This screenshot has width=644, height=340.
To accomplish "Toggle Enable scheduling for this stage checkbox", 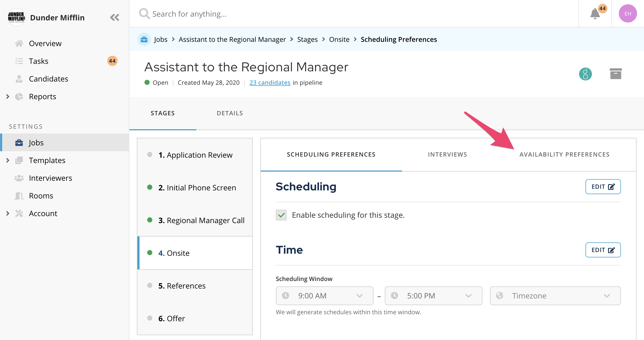I will 281,215.
